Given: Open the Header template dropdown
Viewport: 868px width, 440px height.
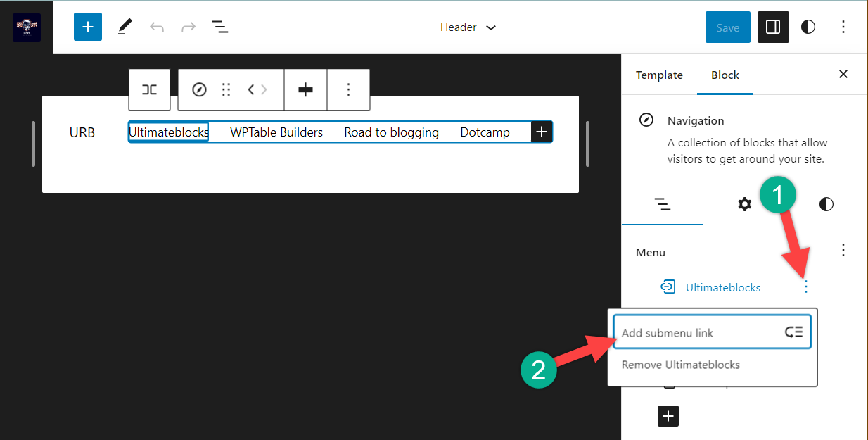Looking at the screenshot, I should (468, 27).
